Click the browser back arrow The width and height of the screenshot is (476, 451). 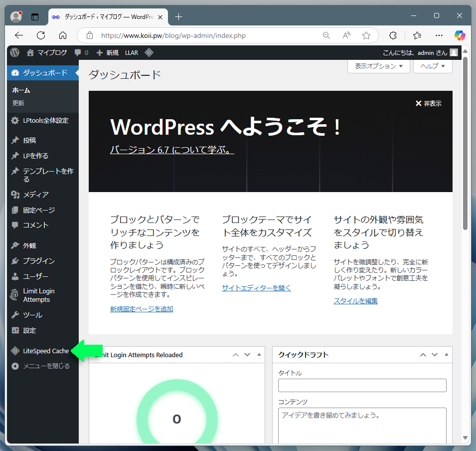click(x=19, y=35)
